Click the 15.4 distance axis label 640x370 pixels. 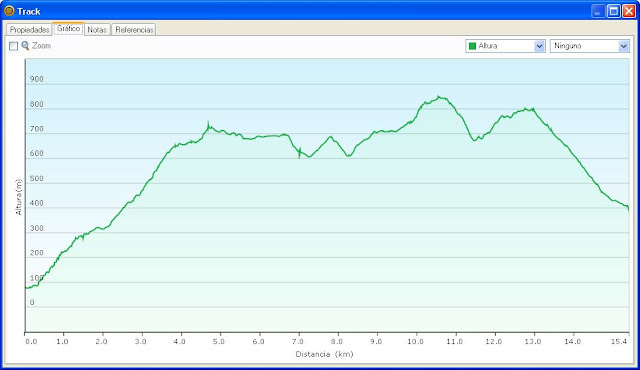point(619,341)
